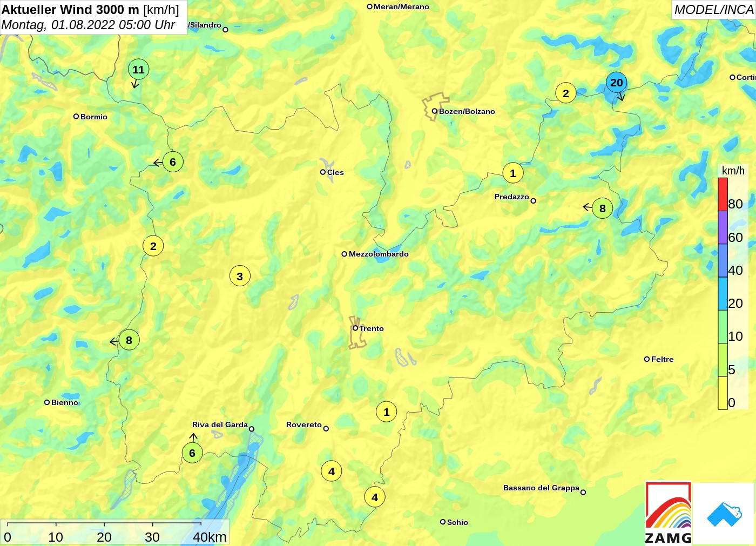756x546 pixels.
Task: Click the partially visible Cortina marker
Action: 733,77
